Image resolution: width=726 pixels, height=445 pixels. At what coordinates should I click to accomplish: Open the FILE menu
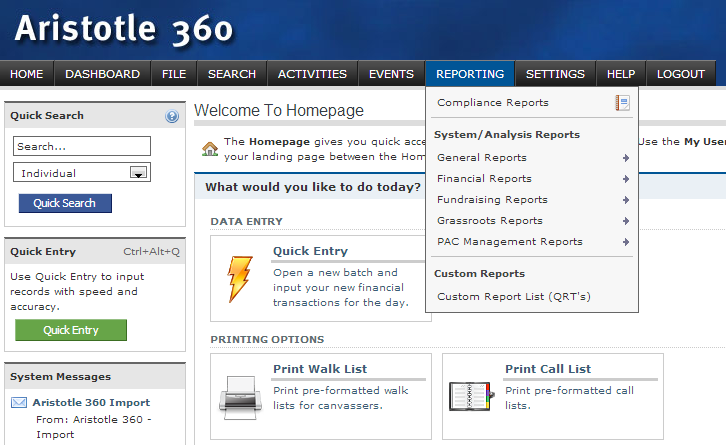(174, 74)
